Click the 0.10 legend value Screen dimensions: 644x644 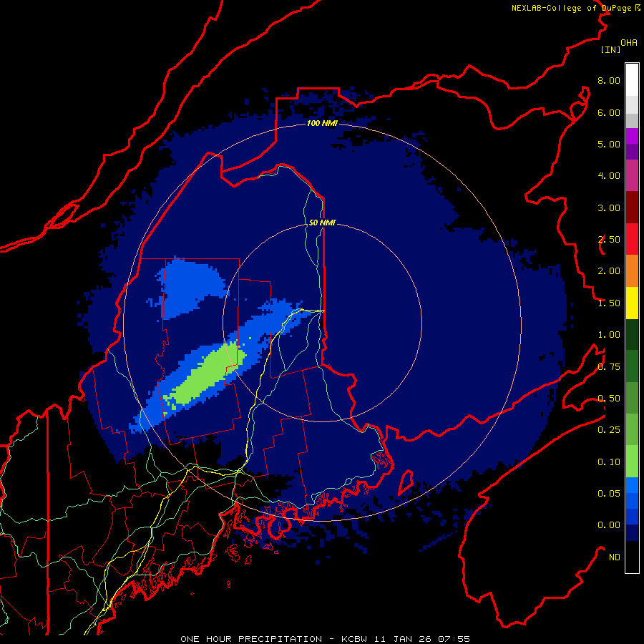609,462
